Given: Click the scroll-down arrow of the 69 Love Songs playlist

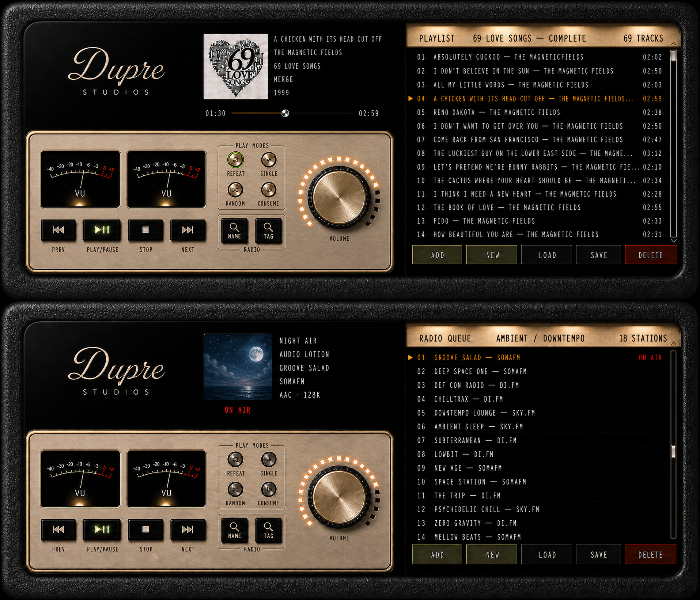Looking at the screenshot, I should pyautogui.click(x=673, y=241).
